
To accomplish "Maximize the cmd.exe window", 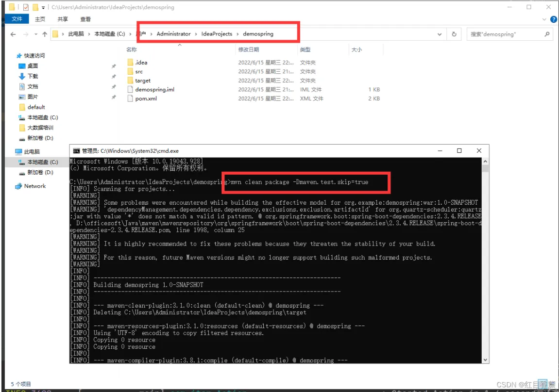I will (x=459, y=151).
